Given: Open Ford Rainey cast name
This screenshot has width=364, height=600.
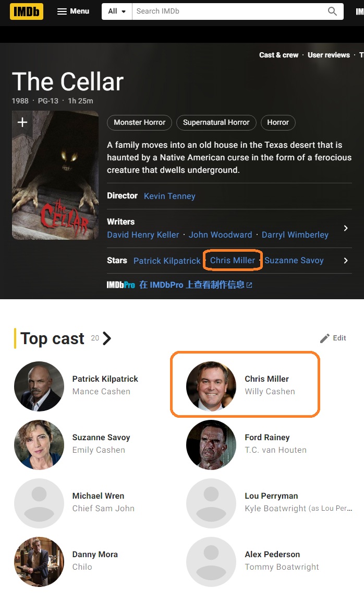Looking at the screenshot, I should pos(267,438).
